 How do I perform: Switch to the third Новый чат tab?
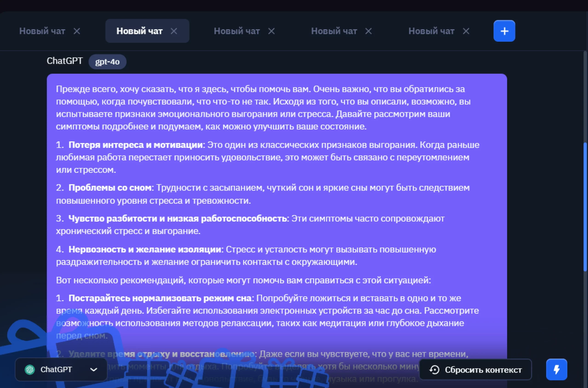pyautogui.click(x=237, y=31)
